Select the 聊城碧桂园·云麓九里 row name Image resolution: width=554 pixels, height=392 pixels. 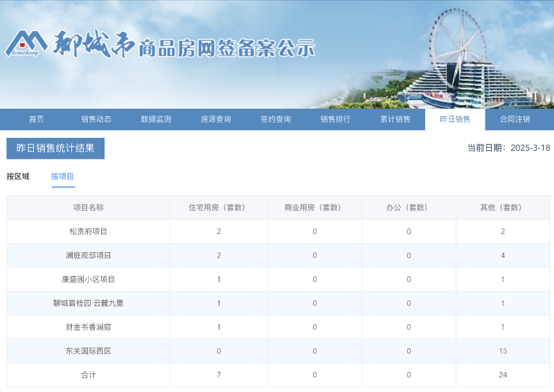89,303
